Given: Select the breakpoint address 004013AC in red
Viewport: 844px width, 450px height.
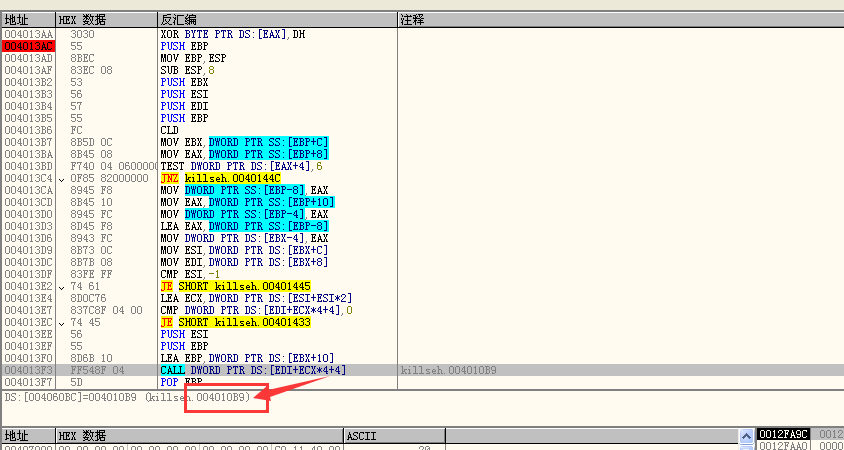Looking at the screenshot, I should coord(28,46).
